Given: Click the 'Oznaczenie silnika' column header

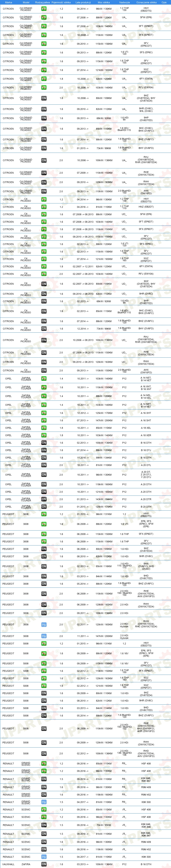Looking at the screenshot, I should click(x=146, y=2).
